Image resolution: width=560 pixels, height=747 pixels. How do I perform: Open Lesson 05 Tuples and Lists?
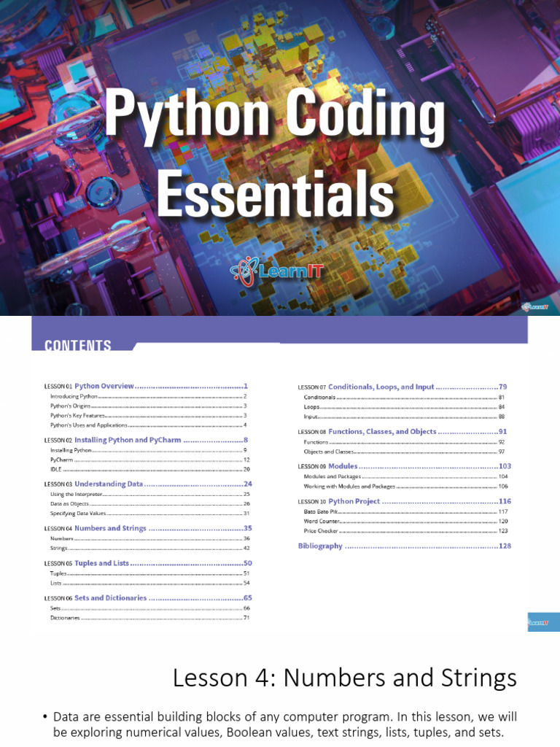click(x=148, y=563)
